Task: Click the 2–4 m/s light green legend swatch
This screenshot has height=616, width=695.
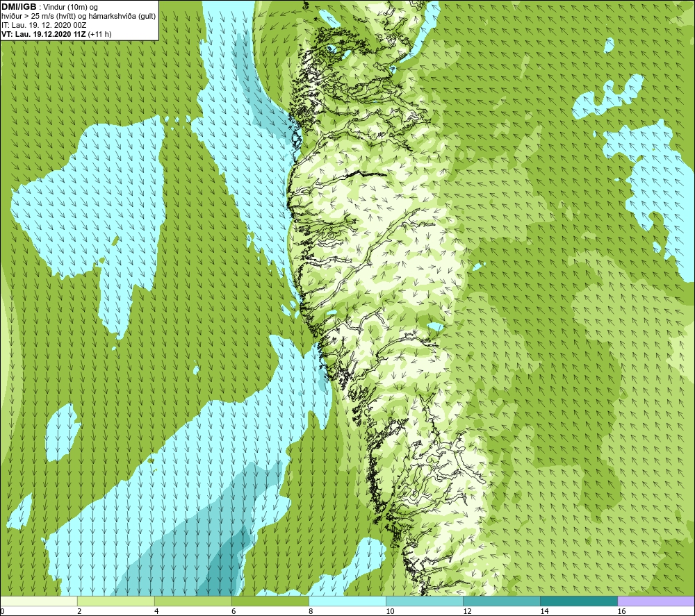Action: click(x=116, y=601)
